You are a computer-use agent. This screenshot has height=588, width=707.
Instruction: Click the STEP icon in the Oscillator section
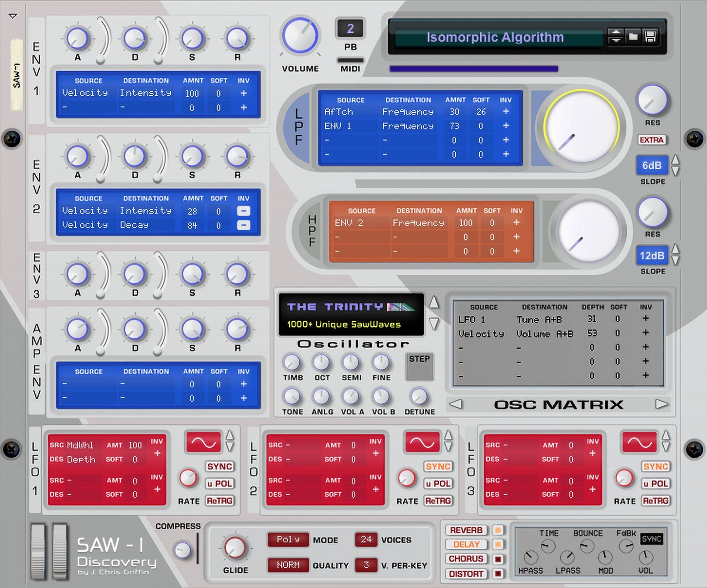tap(419, 366)
